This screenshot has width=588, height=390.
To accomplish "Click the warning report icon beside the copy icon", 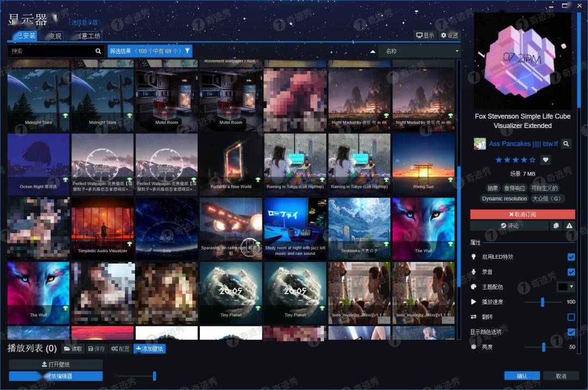I will pos(568,226).
